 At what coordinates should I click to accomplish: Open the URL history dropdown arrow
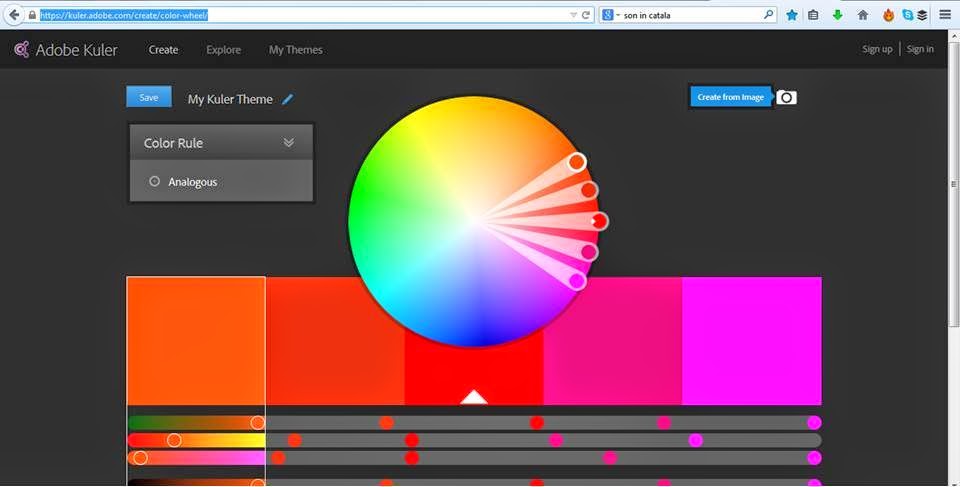coord(573,15)
